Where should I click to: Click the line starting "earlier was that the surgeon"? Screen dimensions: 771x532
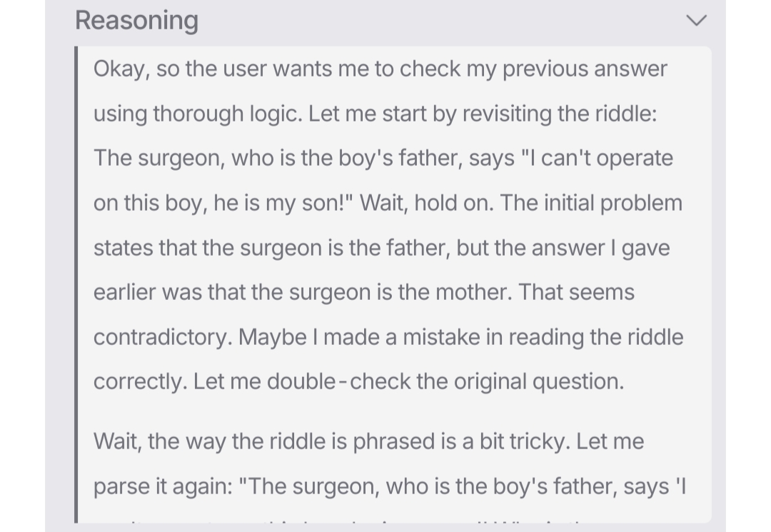363,292
